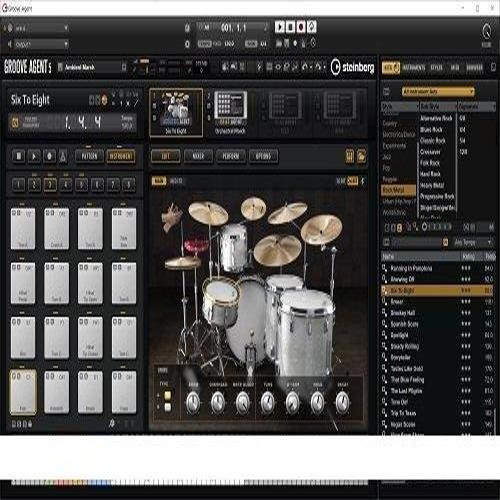Switch to the Mixer tab
Image resolution: width=500 pixels, height=500 pixels.
click(198, 156)
